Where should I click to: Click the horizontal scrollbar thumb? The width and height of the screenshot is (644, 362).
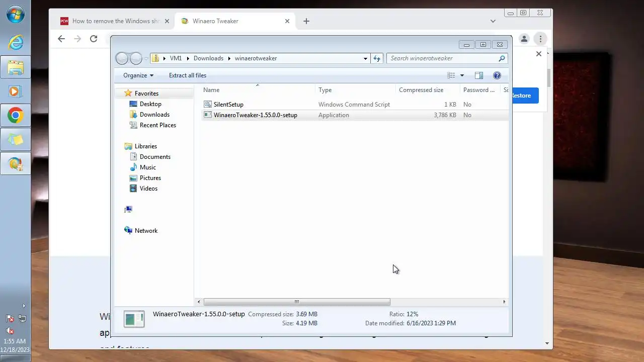(x=296, y=302)
